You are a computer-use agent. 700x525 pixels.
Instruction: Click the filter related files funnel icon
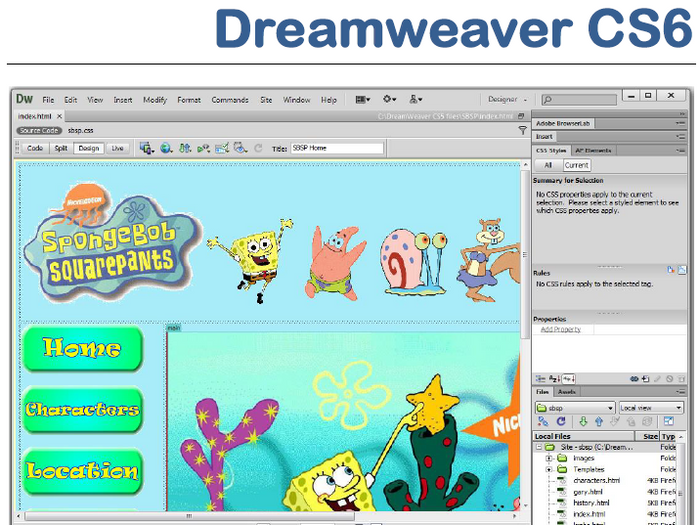pyautogui.click(x=522, y=130)
